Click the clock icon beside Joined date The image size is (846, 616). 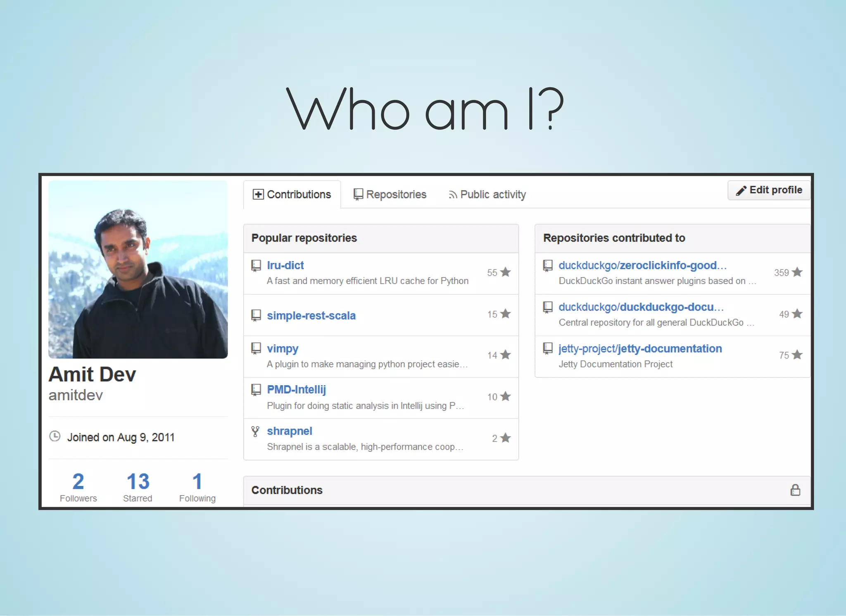(55, 436)
